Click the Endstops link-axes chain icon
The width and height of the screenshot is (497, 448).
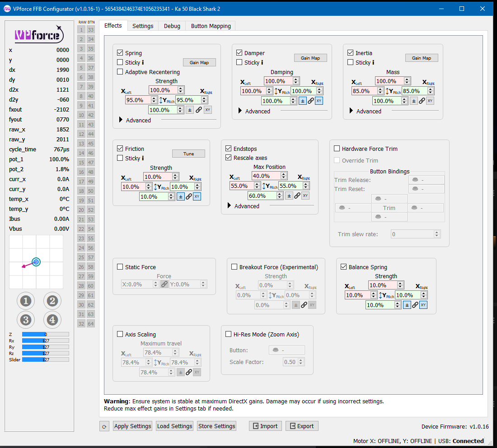point(297,196)
